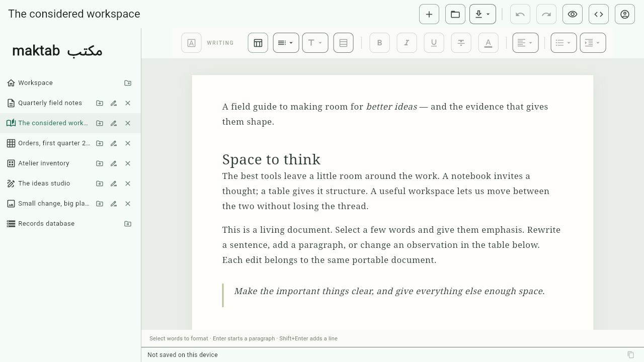Screen dimensions: 644x362
Task: Click folder icon on Records database row
Action: [x=128, y=224]
